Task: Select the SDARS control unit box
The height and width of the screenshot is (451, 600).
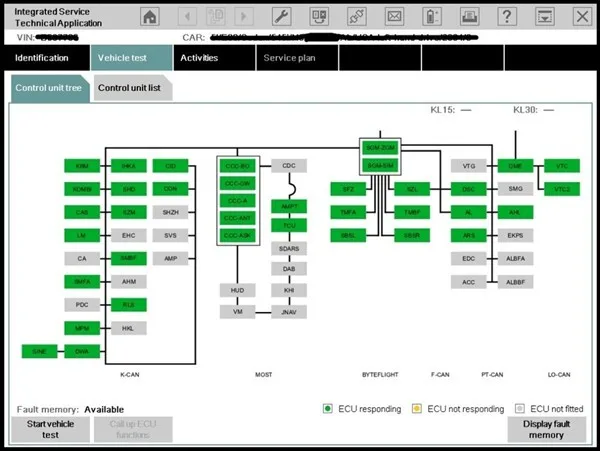Action: [289, 249]
